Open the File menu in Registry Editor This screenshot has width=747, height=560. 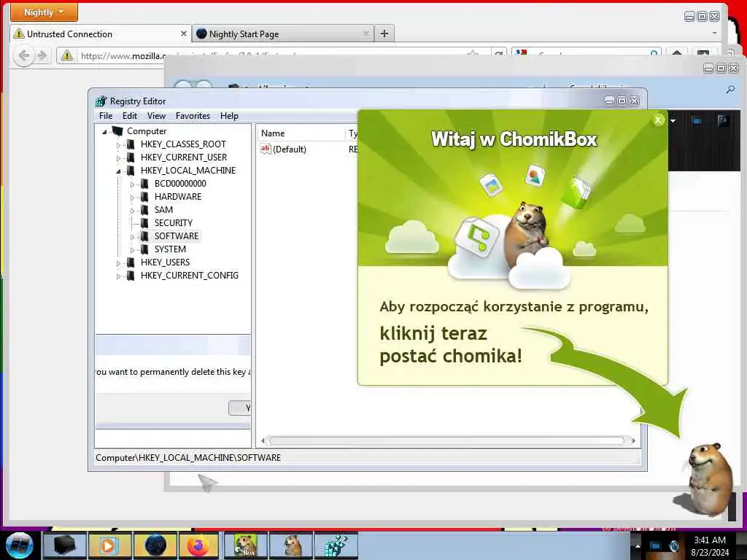(106, 116)
